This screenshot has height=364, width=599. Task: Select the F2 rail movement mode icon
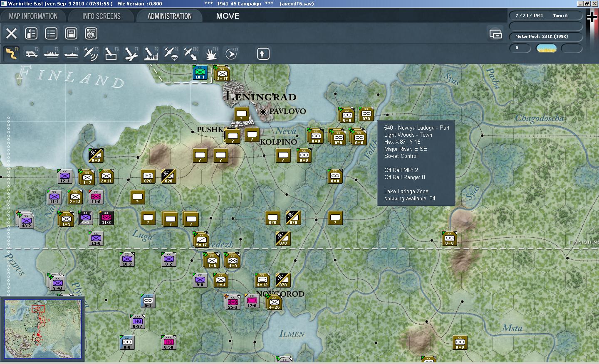(x=31, y=54)
